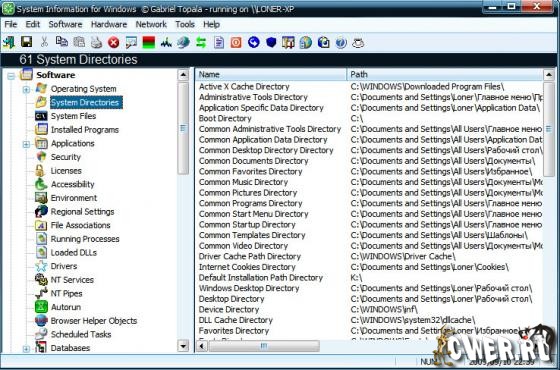Expand the Operating System tree node
Screen dimensions: 560x370
[x=26, y=89]
